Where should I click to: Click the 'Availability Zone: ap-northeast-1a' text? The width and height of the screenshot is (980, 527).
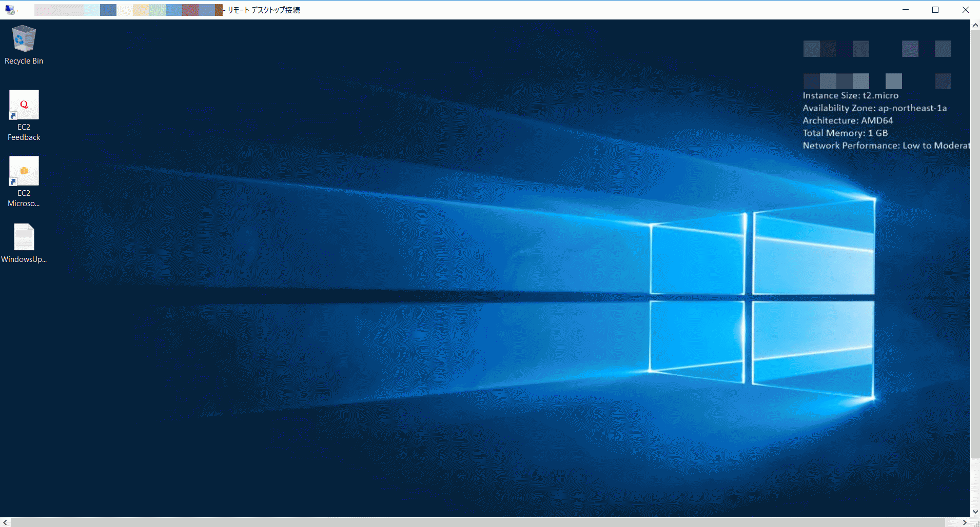coord(874,108)
